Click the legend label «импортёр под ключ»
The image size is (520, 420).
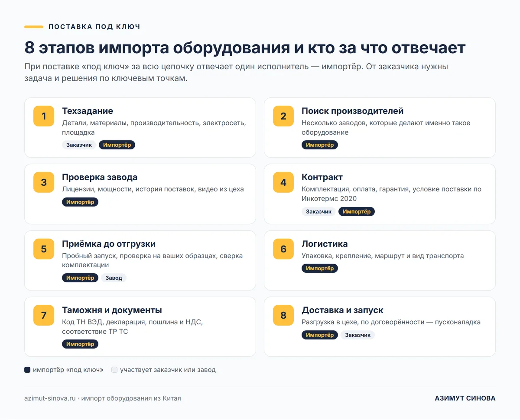pyautogui.click(x=68, y=370)
